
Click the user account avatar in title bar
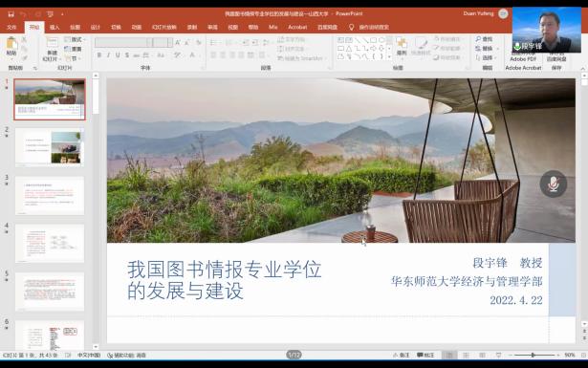coord(503,14)
